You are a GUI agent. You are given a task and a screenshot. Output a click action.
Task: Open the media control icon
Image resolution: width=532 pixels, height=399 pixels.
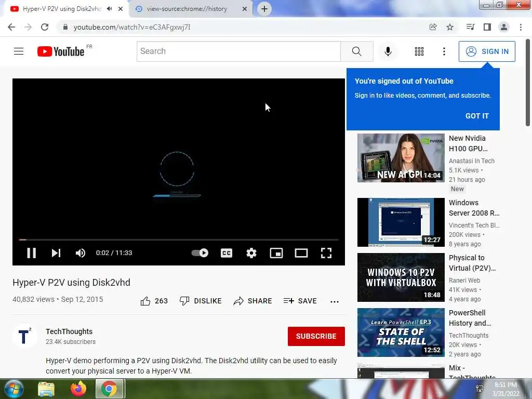tap(470, 27)
